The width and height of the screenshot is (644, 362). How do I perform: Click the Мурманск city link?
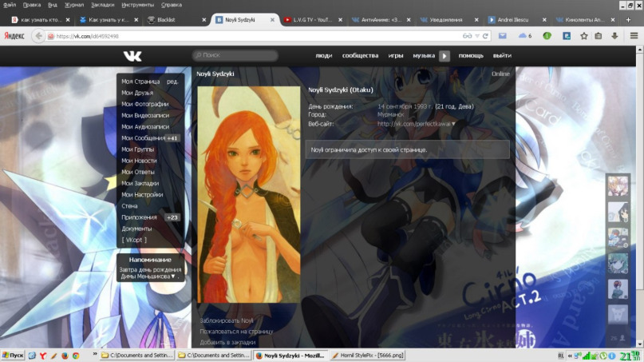390,115
